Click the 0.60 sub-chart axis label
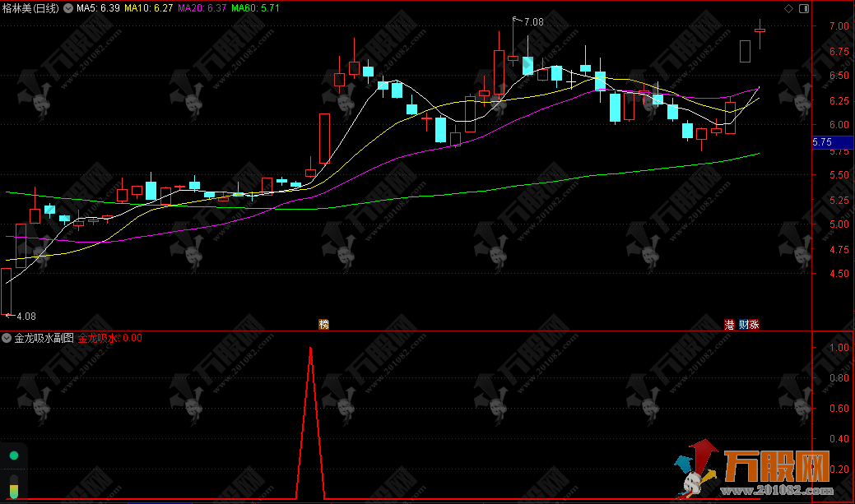Image resolution: width=855 pixels, height=504 pixels. click(x=839, y=409)
